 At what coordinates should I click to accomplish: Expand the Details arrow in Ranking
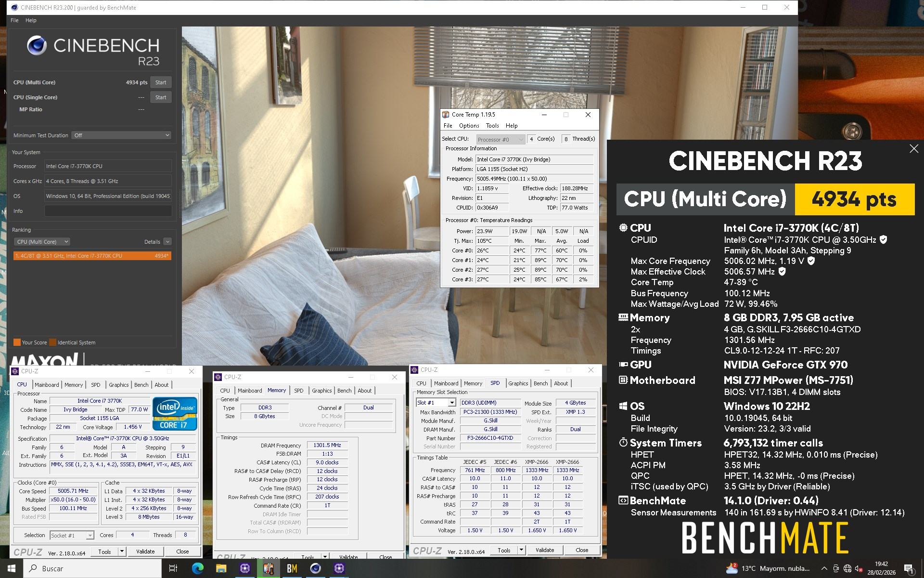coord(167,242)
